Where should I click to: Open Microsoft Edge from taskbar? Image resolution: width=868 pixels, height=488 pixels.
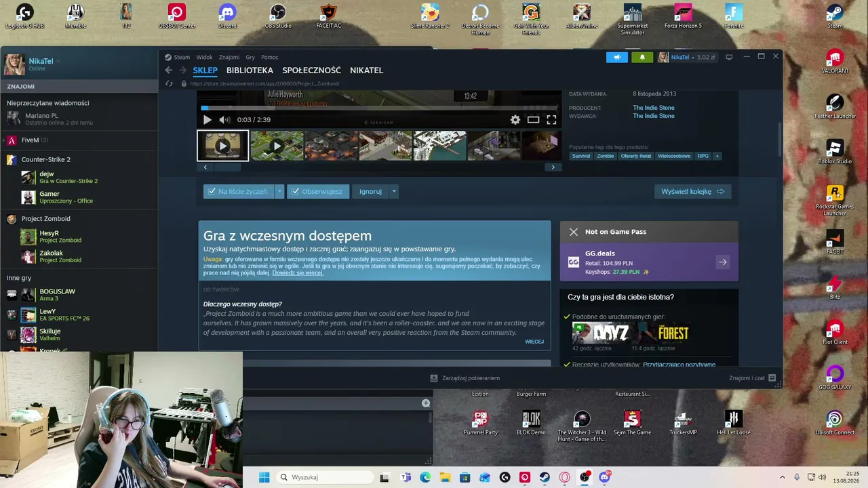pos(425,477)
